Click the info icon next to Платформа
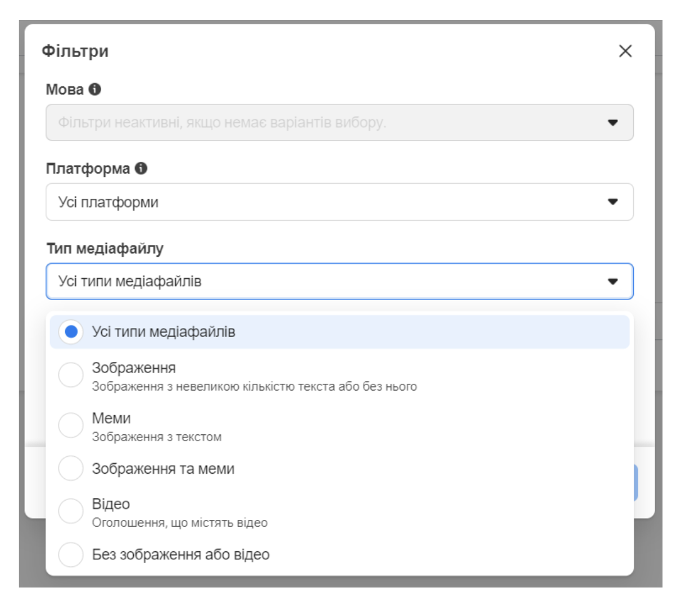700x610 pixels. coord(141,168)
